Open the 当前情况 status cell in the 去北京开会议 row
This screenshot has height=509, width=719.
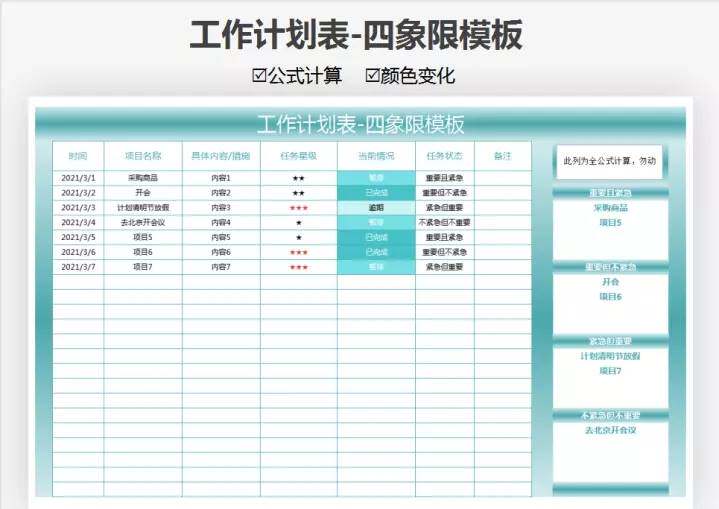pos(376,222)
